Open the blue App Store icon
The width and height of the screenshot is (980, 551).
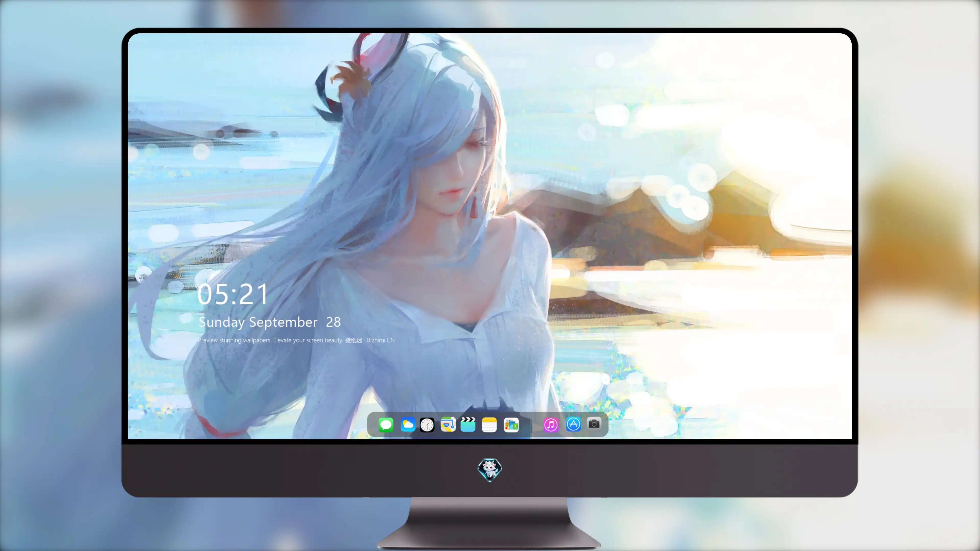coord(573,424)
